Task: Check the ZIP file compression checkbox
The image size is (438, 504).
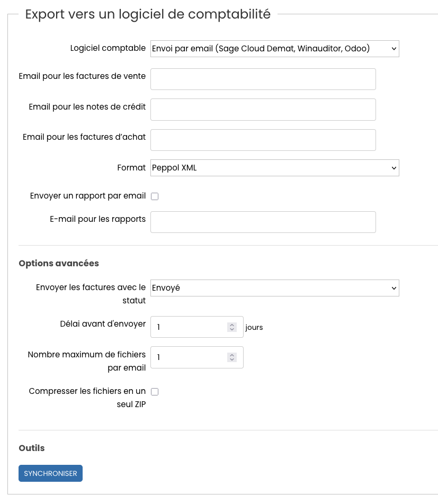Action: (x=155, y=392)
